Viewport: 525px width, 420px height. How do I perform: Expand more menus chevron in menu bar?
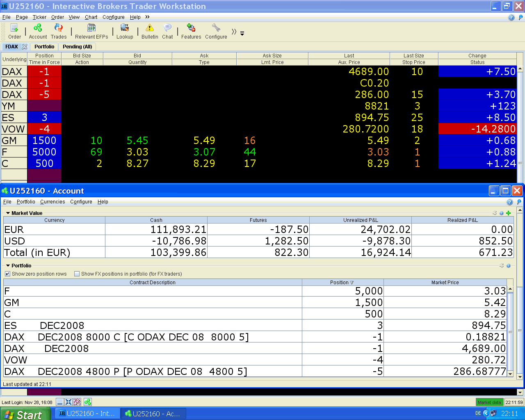[x=147, y=17]
